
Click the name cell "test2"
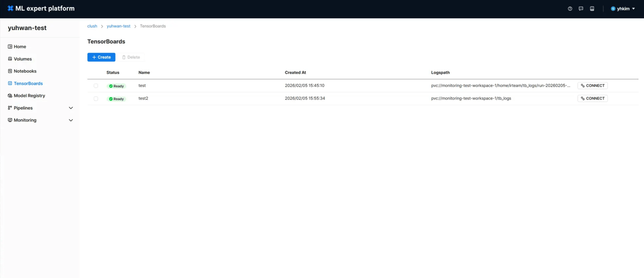143,98
